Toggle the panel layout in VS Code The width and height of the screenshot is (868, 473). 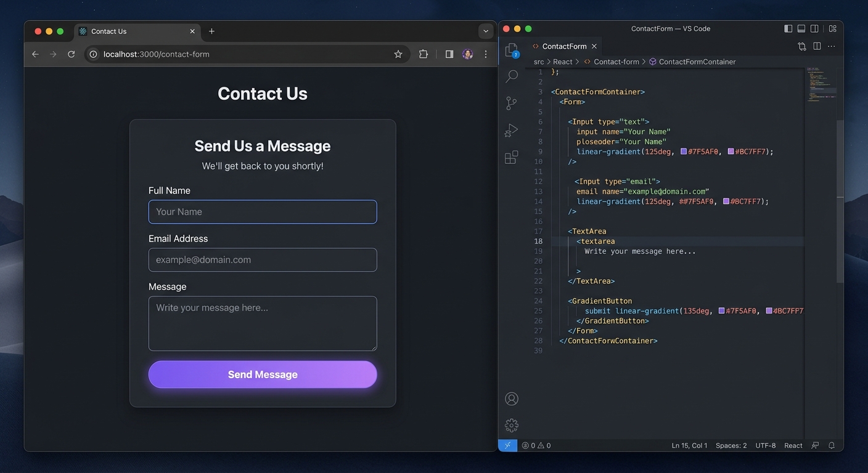coord(801,28)
